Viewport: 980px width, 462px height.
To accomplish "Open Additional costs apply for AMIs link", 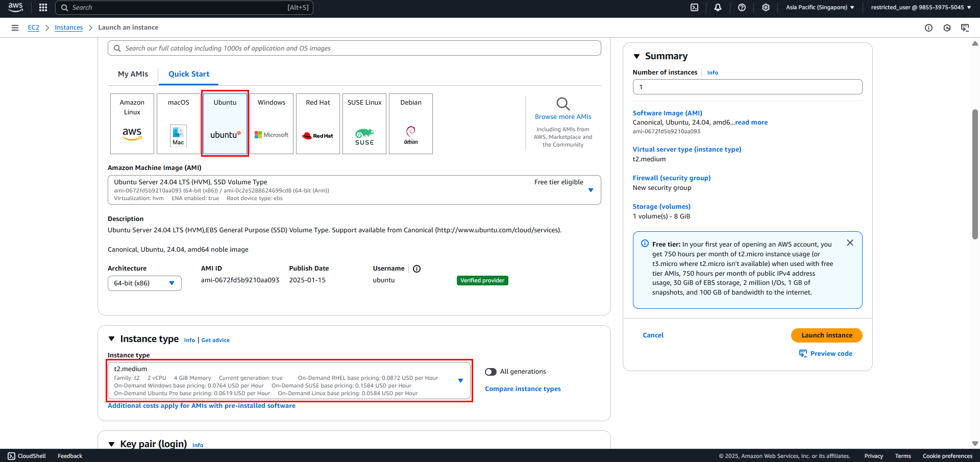I will 202,406.
